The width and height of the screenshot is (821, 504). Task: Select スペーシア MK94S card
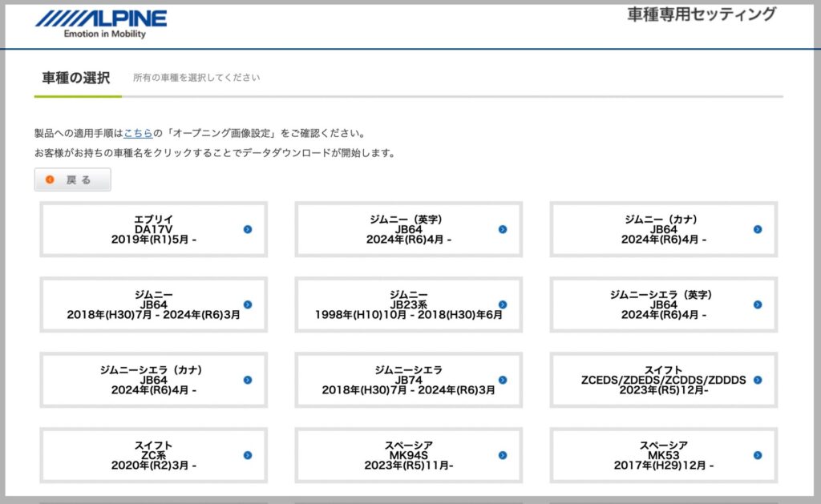pyautogui.click(x=408, y=455)
